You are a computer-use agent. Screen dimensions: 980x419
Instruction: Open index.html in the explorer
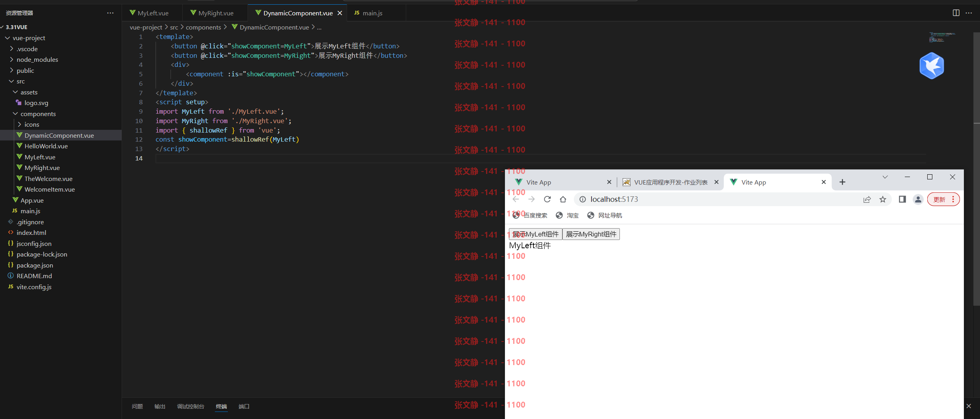click(61, 233)
